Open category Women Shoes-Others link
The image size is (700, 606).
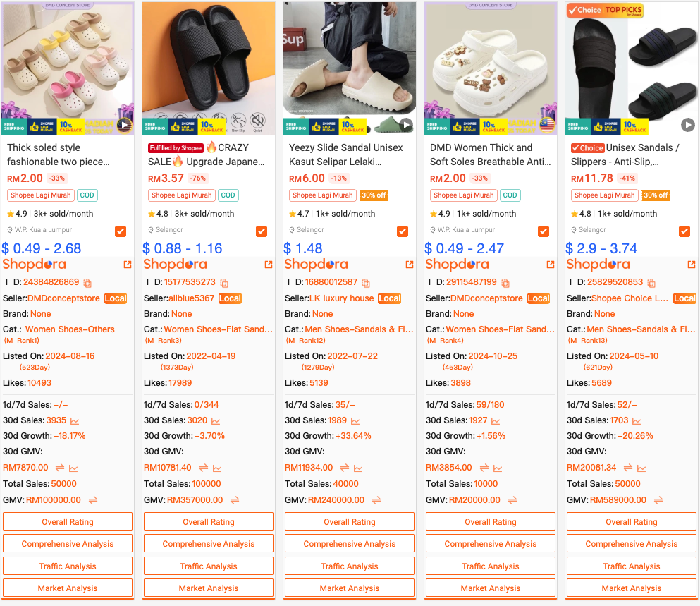click(x=70, y=329)
